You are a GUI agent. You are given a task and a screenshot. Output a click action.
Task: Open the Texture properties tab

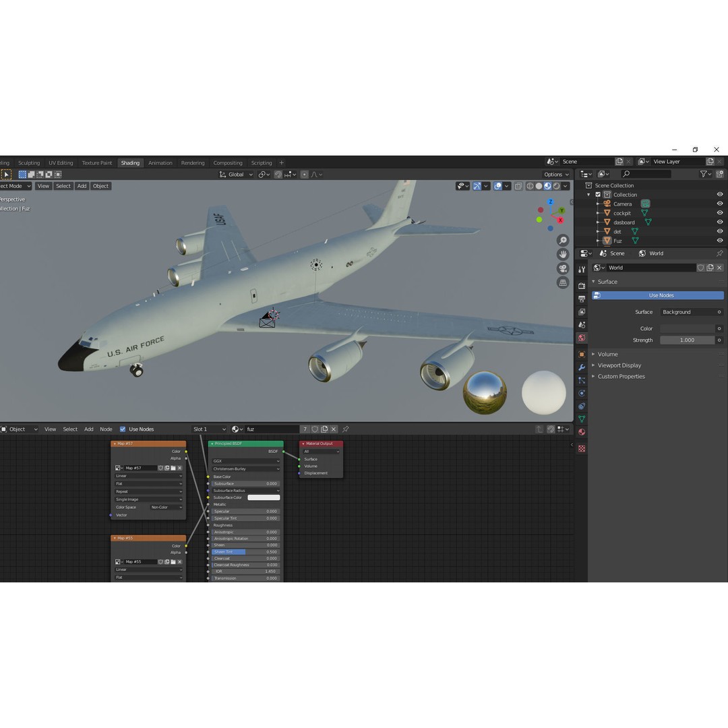(581, 448)
